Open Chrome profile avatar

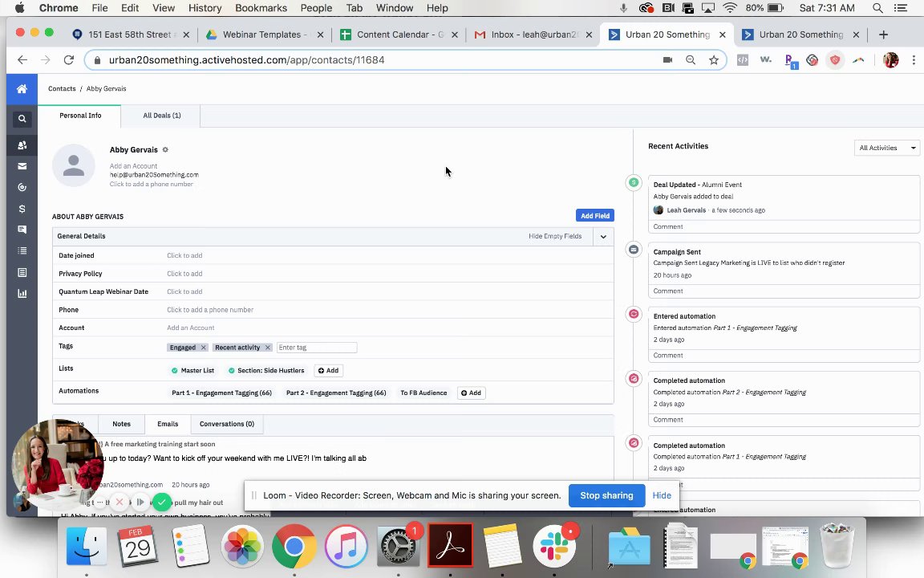[x=890, y=59]
